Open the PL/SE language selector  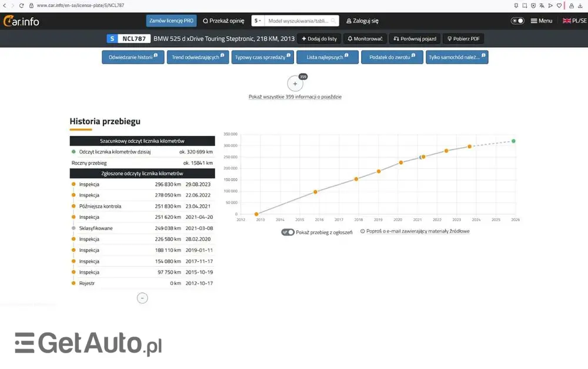coord(574,21)
